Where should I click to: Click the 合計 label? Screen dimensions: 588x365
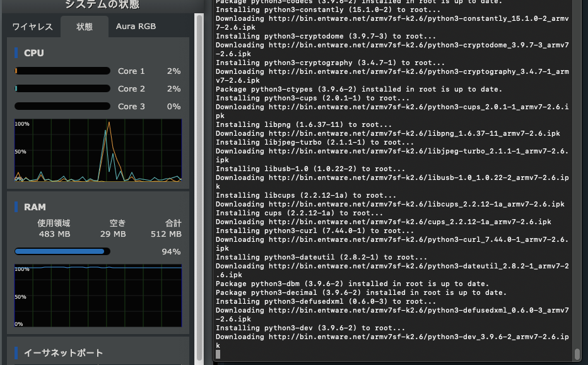pos(173,223)
